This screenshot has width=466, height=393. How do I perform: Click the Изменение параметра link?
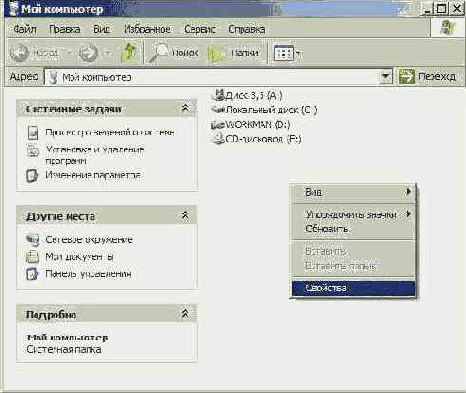tap(93, 175)
